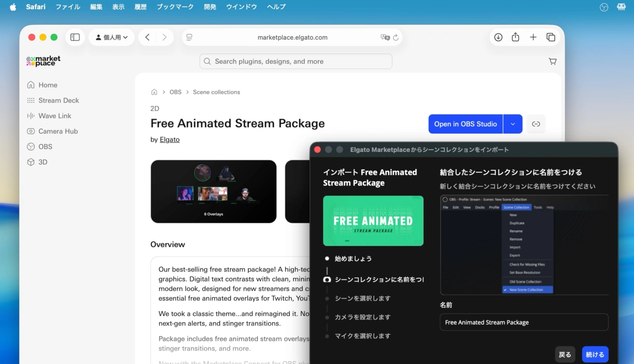Open the Elgato author link

coord(169,139)
